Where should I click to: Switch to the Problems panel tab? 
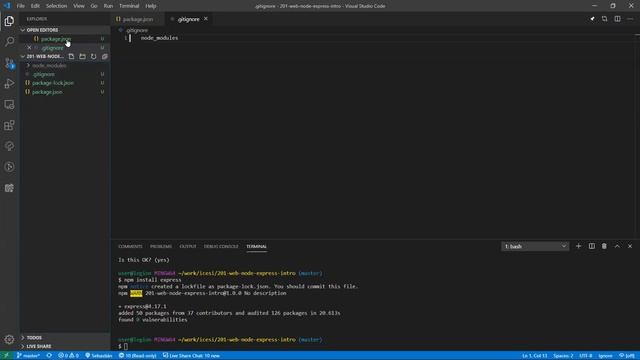point(161,246)
